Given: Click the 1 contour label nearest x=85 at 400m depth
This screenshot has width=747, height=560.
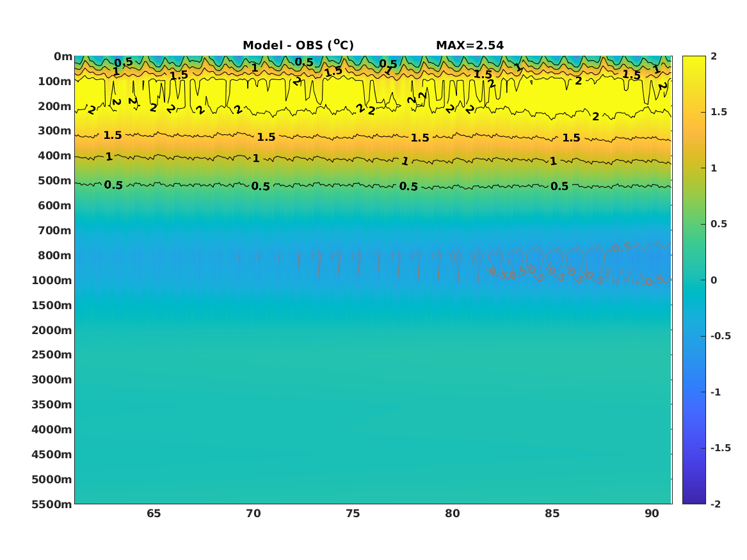Looking at the screenshot, I should 553,161.
